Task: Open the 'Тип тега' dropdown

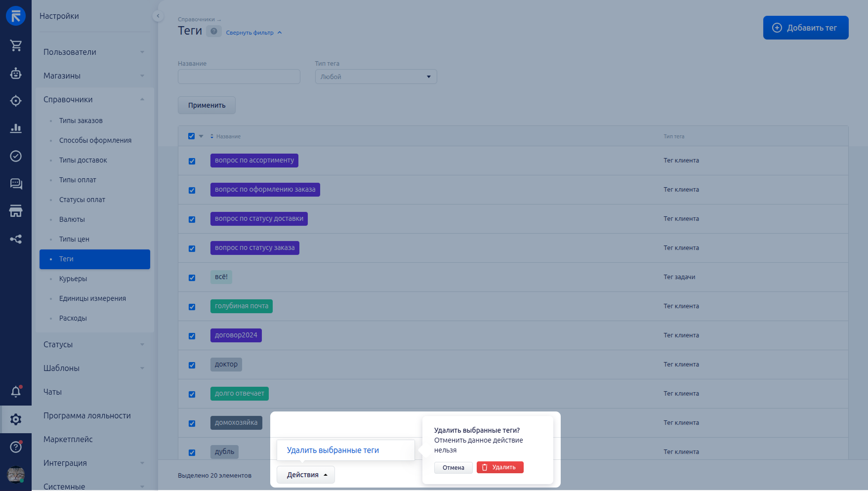Action: [x=375, y=77]
